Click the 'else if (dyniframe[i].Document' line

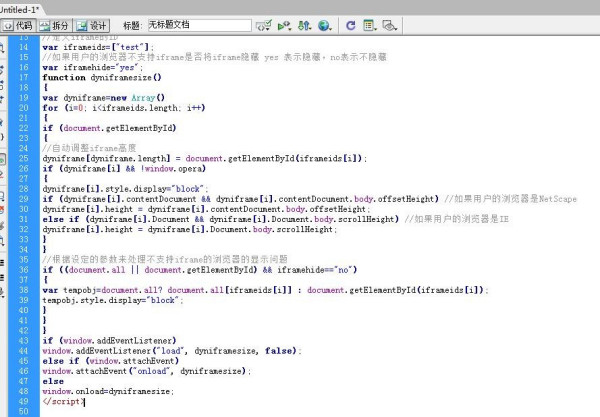coord(220,219)
